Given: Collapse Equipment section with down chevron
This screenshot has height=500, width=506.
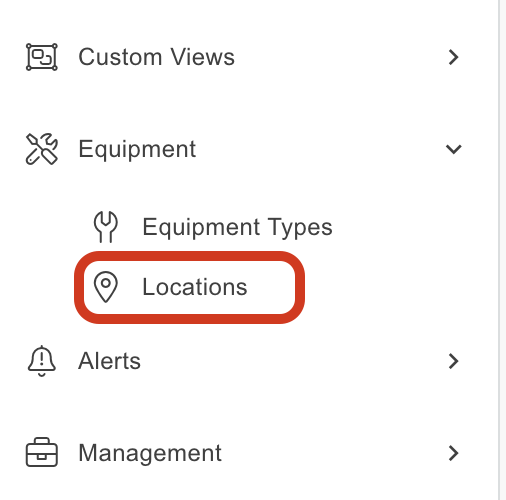Looking at the screenshot, I should tap(454, 149).
